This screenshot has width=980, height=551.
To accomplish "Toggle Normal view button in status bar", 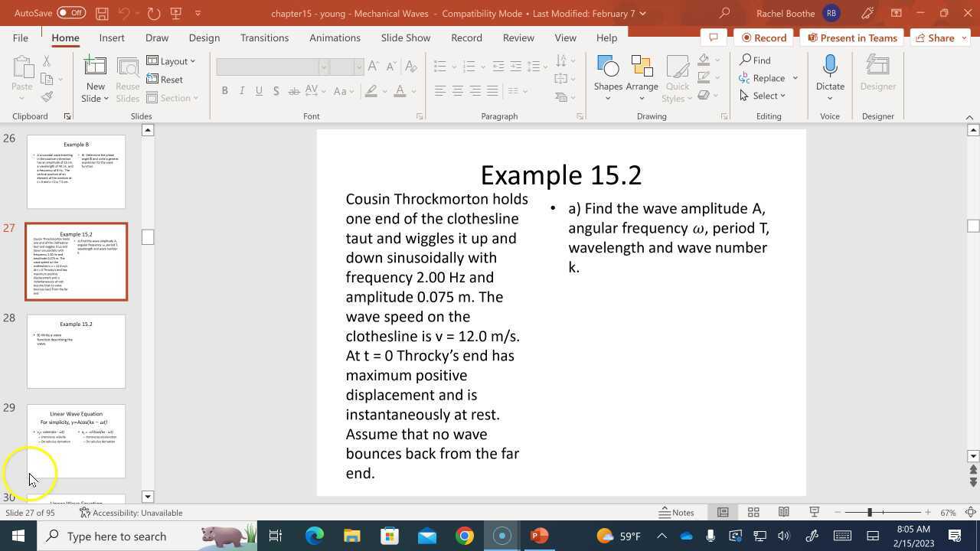I will (x=723, y=512).
